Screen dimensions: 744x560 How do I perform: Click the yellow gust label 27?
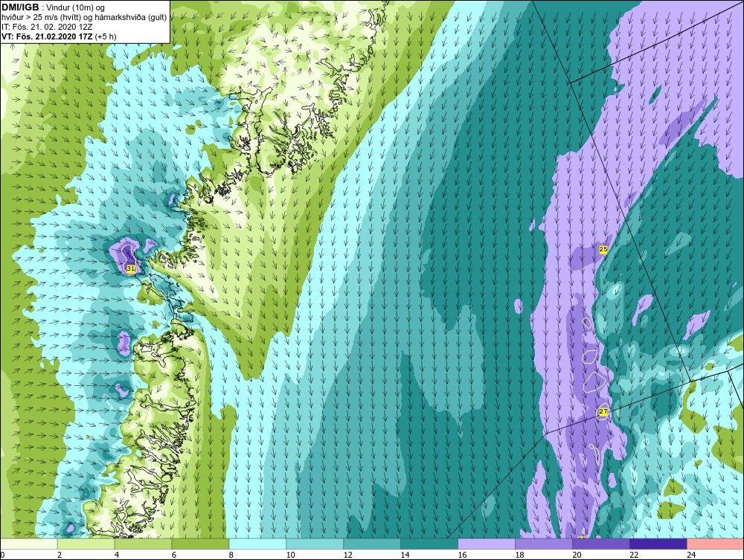[603, 412]
